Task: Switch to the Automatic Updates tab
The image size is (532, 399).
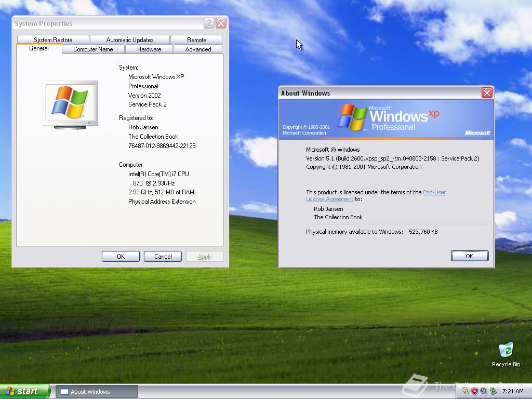Action: coord(129,39)
